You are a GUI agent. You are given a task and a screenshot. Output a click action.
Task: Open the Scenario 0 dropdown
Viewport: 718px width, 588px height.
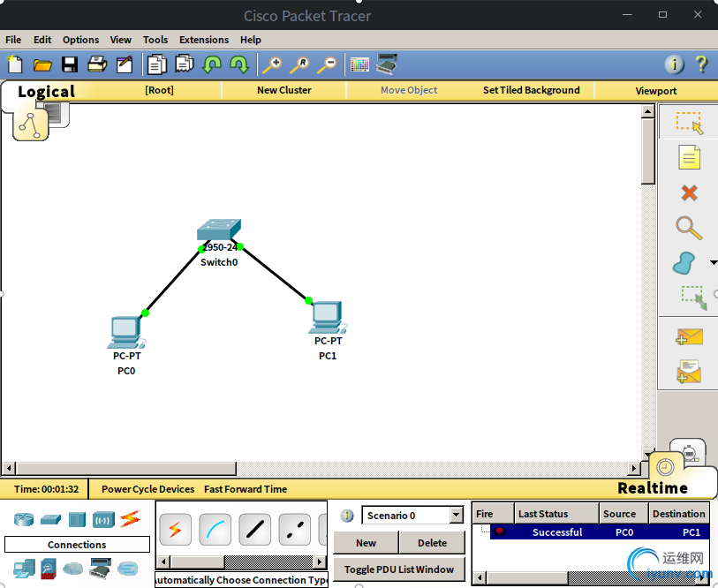point(456,516)
